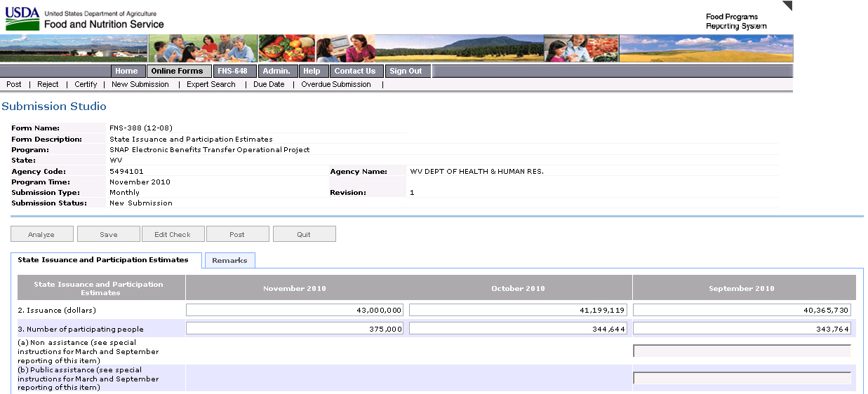
Task: Select the FNS-648 menu item
Action: coord(232,71)
